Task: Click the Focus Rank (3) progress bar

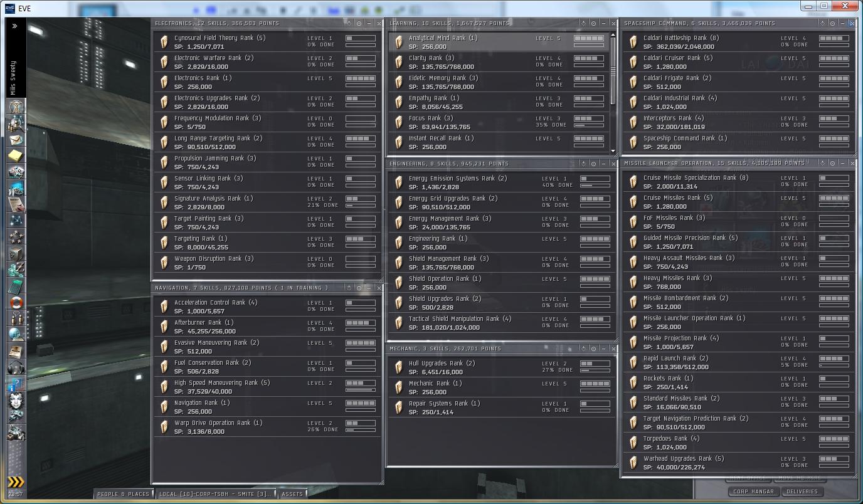Action: (x=590, y=125)
